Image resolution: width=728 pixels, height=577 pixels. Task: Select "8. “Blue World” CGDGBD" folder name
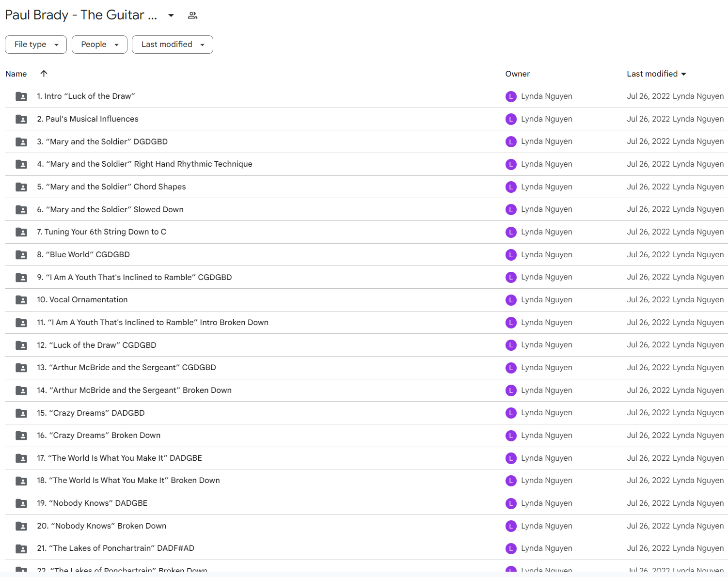(x=83, y=255)
